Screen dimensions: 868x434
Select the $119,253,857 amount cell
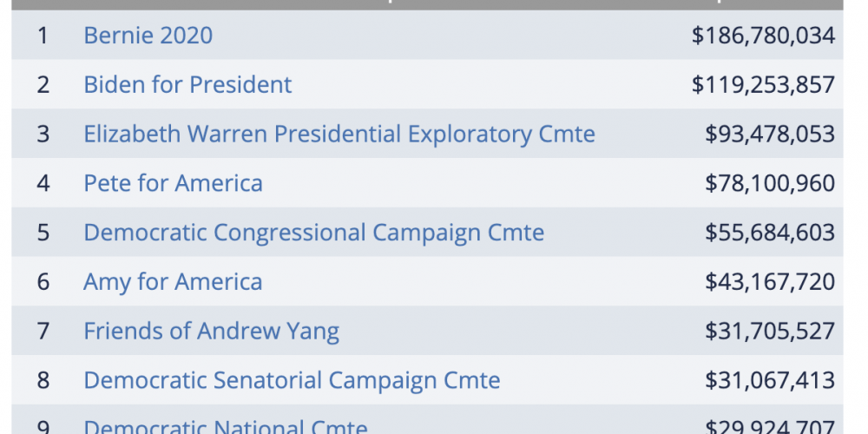pyautogui.click(x=763, y=85)
